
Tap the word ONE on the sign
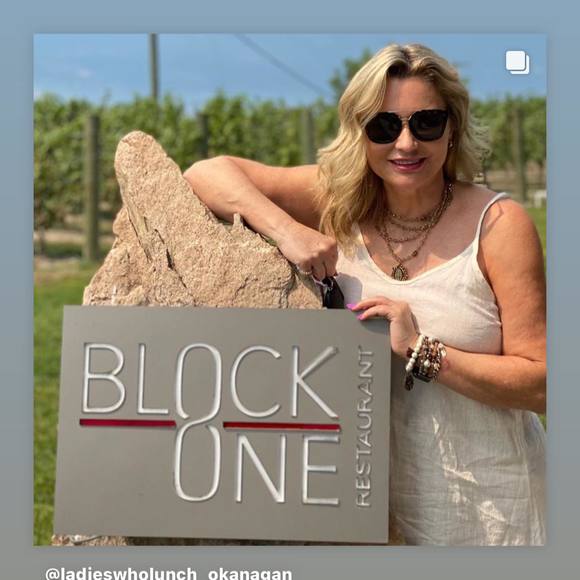coord(256,467)
